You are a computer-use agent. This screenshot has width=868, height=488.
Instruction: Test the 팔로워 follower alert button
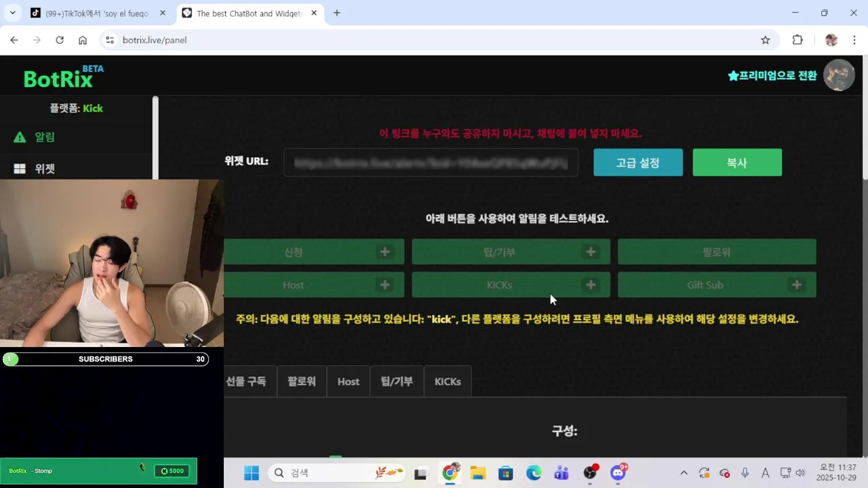(x=717, y=251)
